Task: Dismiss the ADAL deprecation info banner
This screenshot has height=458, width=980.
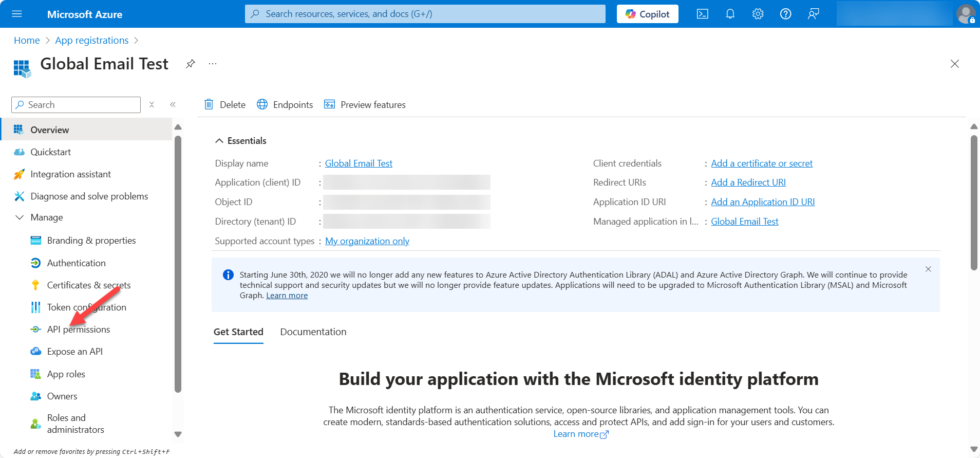Action: 928,269
